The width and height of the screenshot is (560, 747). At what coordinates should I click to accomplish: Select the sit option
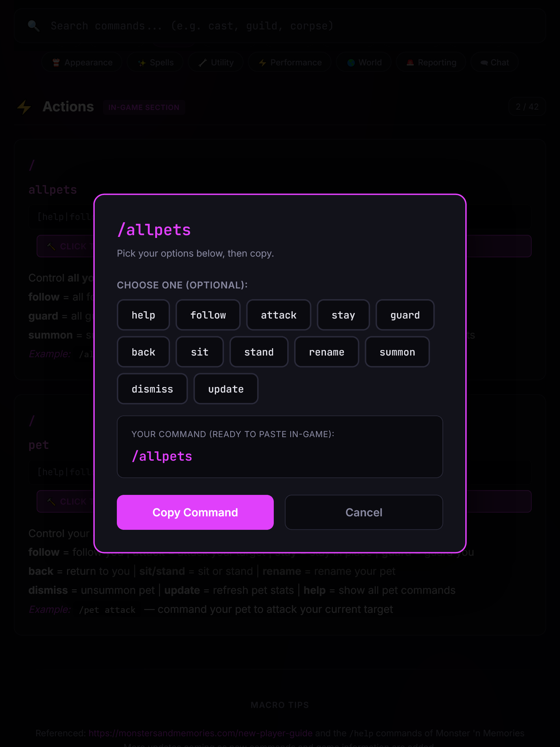tap(199, 352)
